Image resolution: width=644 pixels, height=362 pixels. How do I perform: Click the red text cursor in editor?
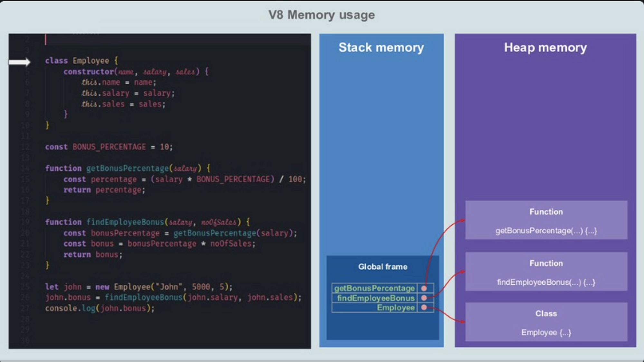pyautogui.click(x=46, y=40)
